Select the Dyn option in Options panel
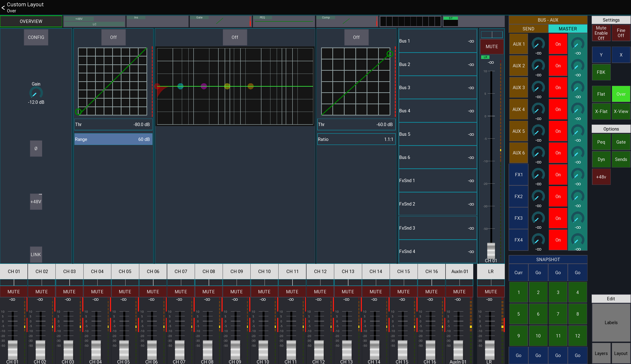 tap(601, 159)
